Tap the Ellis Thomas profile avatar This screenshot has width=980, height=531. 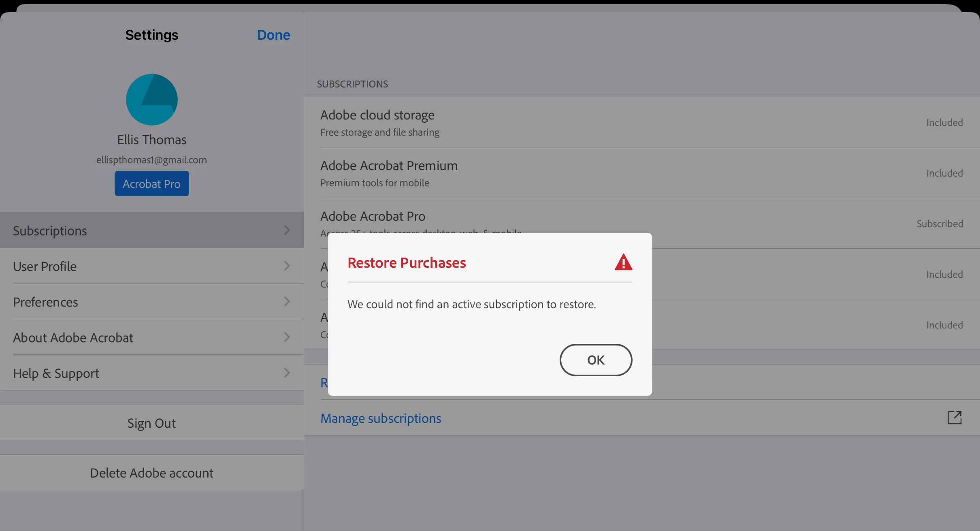coord(151,100)
